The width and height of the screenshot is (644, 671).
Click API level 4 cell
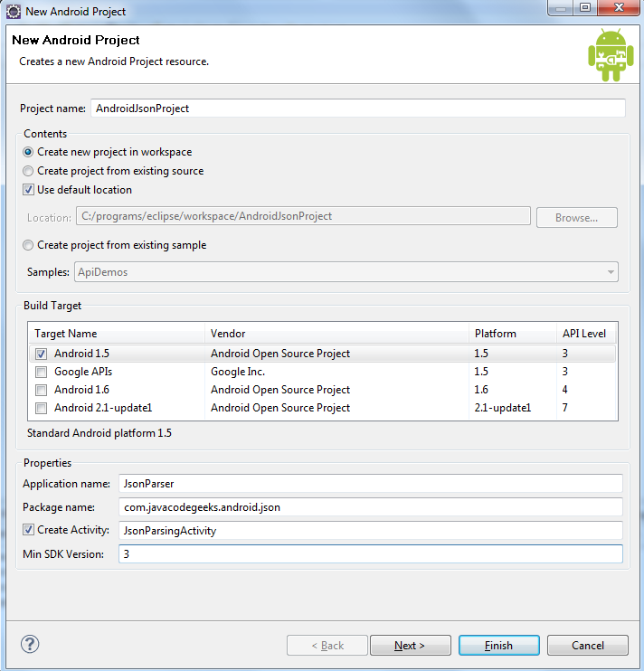point(564,390)
